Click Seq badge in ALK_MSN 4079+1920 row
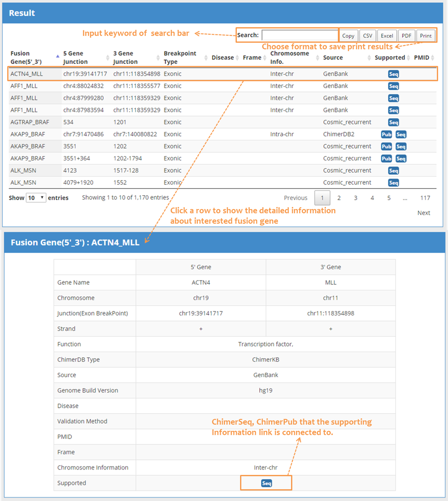The width and height of the screenshot is (448, 501). tap(393, 183)
